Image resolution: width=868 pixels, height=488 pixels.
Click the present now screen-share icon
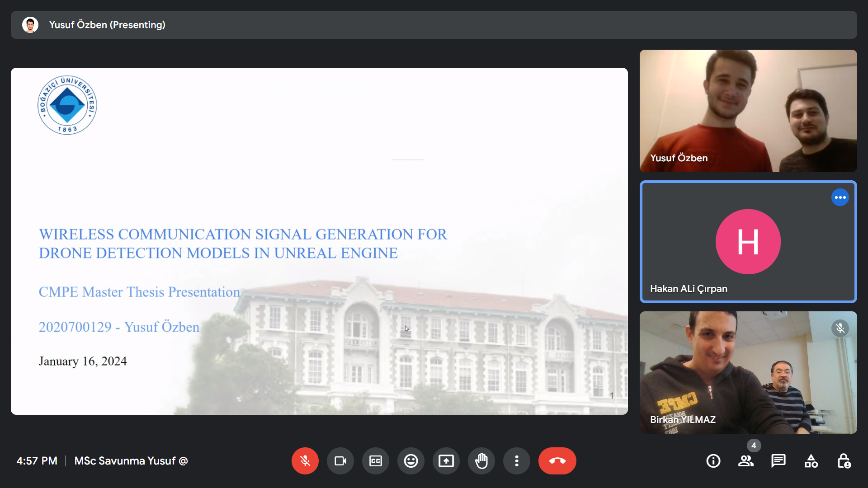click(446, 461)
